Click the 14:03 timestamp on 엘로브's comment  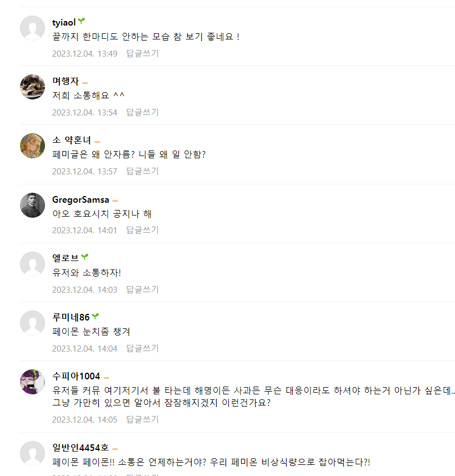point(84,289)
